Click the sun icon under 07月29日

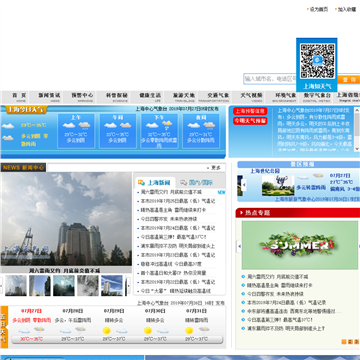[x=107, y=331]
